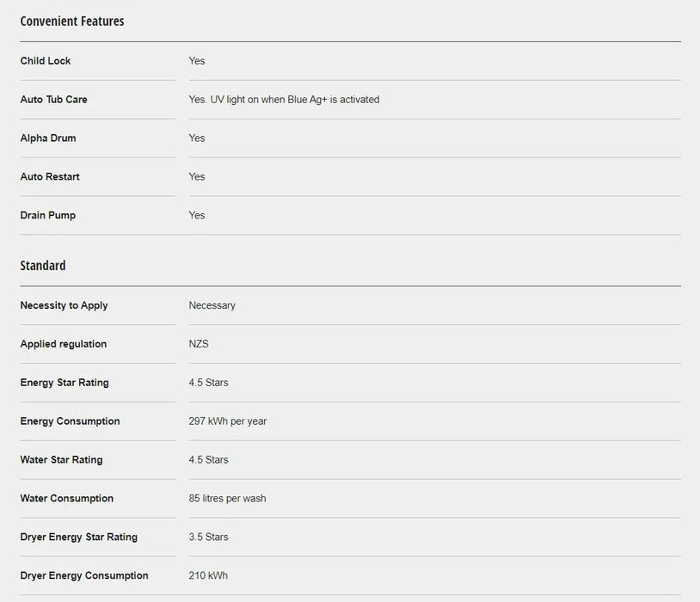Click the Necessary value text
This screenshot has height=602, width=700.
coord(212,305)
